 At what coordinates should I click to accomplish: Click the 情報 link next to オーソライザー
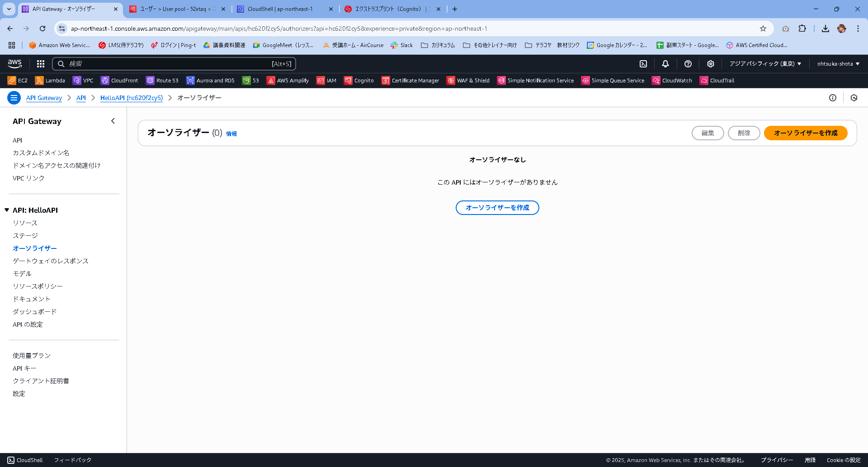(x=232, y=133)
